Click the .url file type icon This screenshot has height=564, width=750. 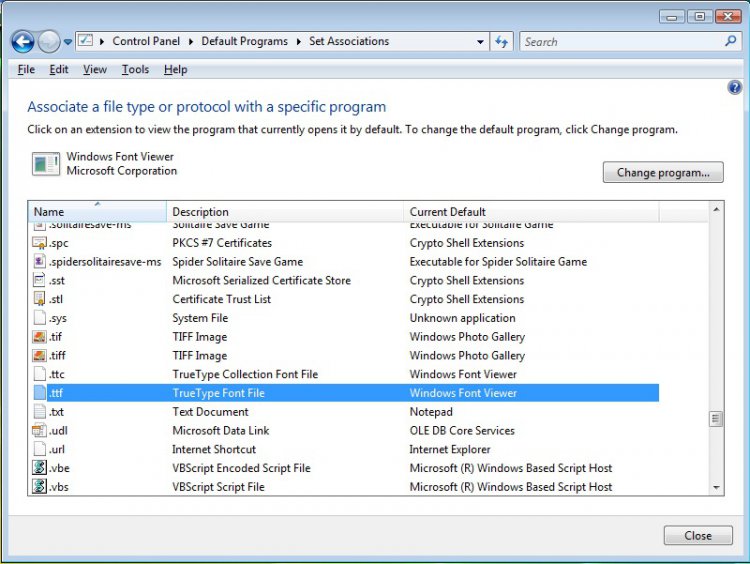click(39, 449)
